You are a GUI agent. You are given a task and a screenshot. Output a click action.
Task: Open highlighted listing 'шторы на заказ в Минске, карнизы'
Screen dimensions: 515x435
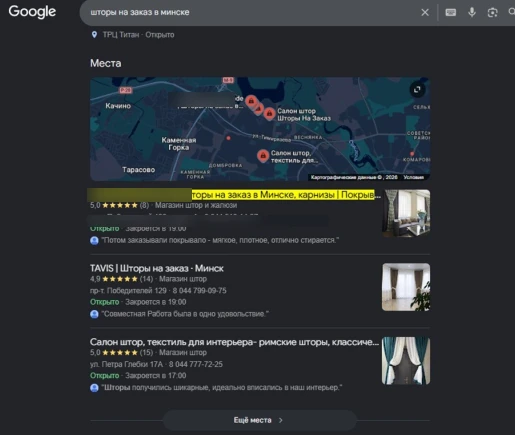[x=283, y=195]
